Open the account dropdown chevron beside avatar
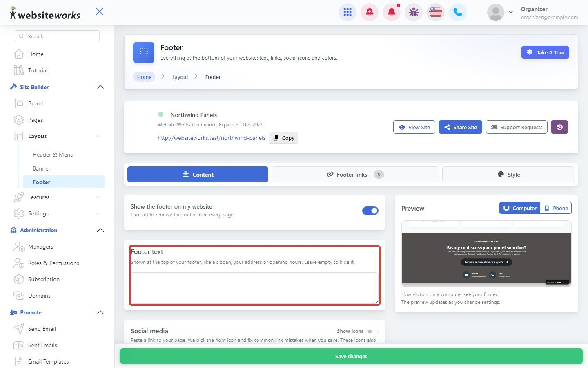 [511, 12]
